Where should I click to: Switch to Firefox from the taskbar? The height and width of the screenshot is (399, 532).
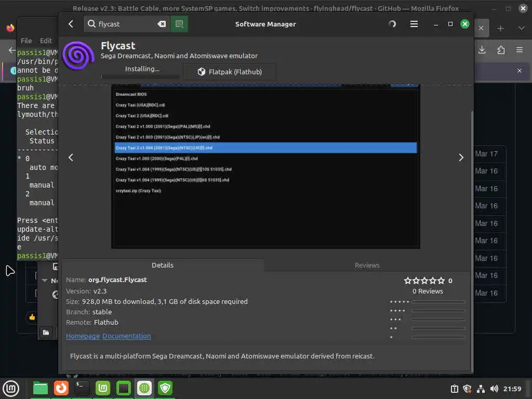(x=61, y=388)
